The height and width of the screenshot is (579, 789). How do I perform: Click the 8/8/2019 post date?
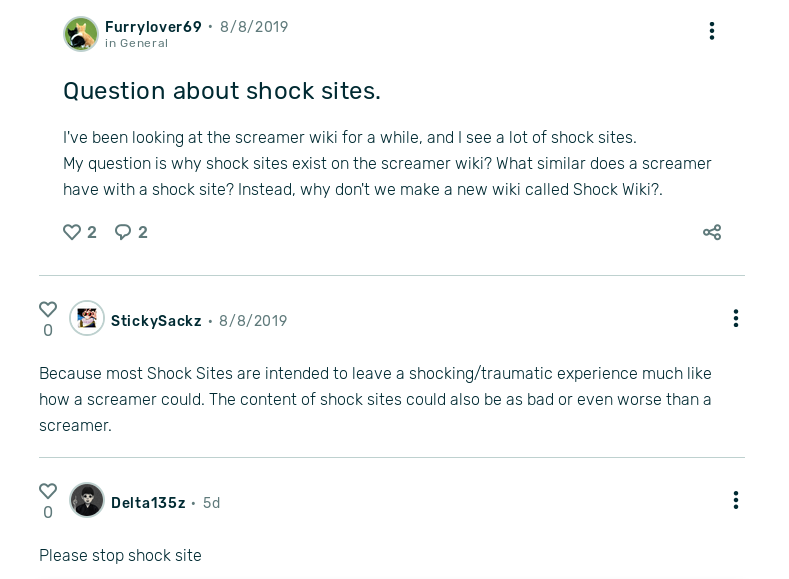pyautogui.click(x=254, y=27)
